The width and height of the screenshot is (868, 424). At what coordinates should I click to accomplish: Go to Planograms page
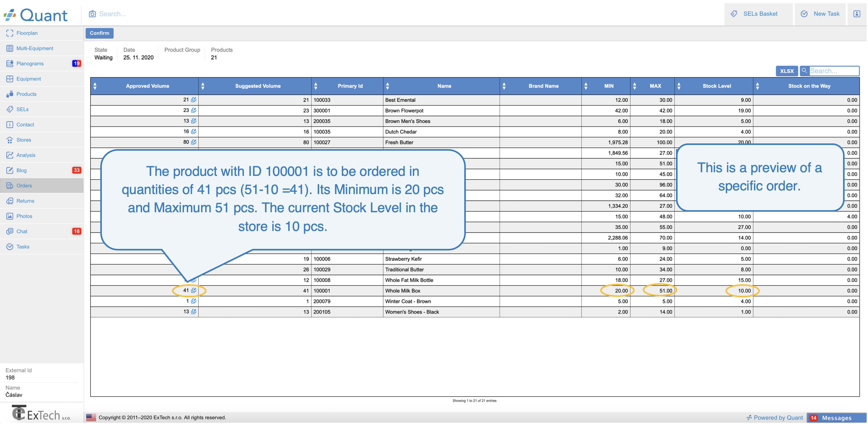(x=42, y=63)
